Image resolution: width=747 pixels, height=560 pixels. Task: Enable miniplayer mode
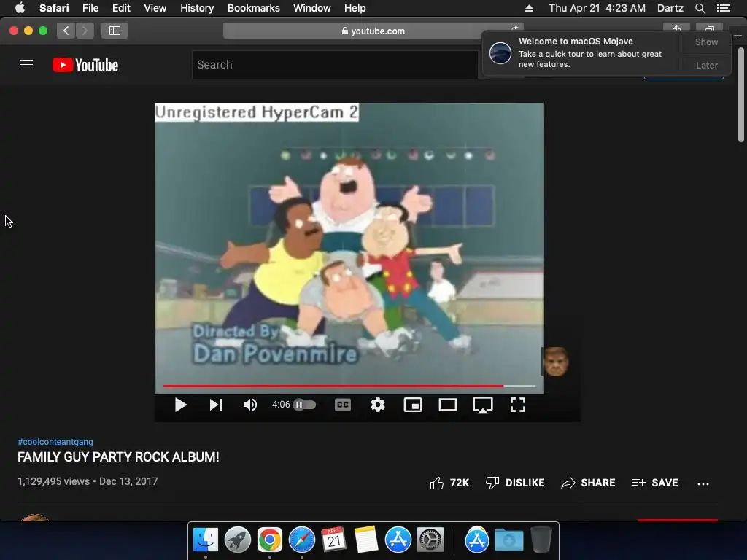click(413, 405)
